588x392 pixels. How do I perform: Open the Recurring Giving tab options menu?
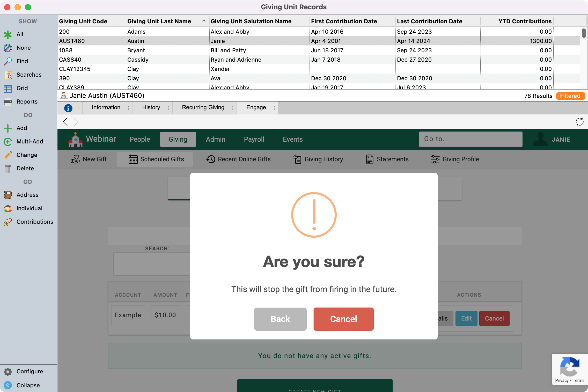[233, 108]
